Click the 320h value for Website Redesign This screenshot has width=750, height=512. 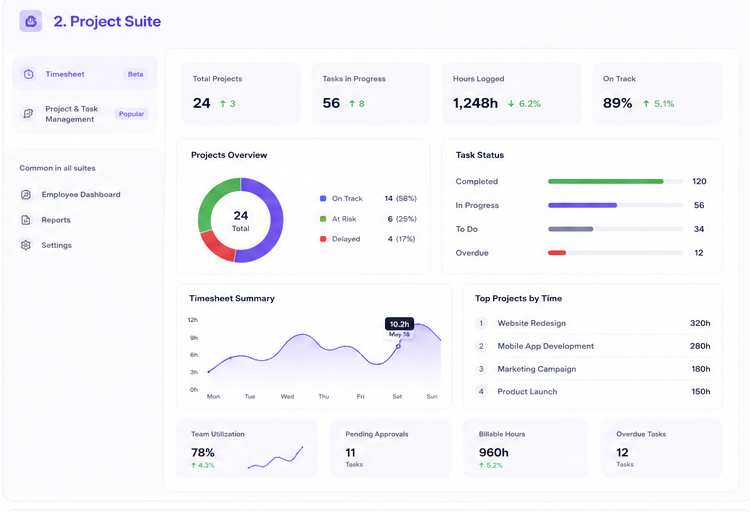tap(700, 323)
